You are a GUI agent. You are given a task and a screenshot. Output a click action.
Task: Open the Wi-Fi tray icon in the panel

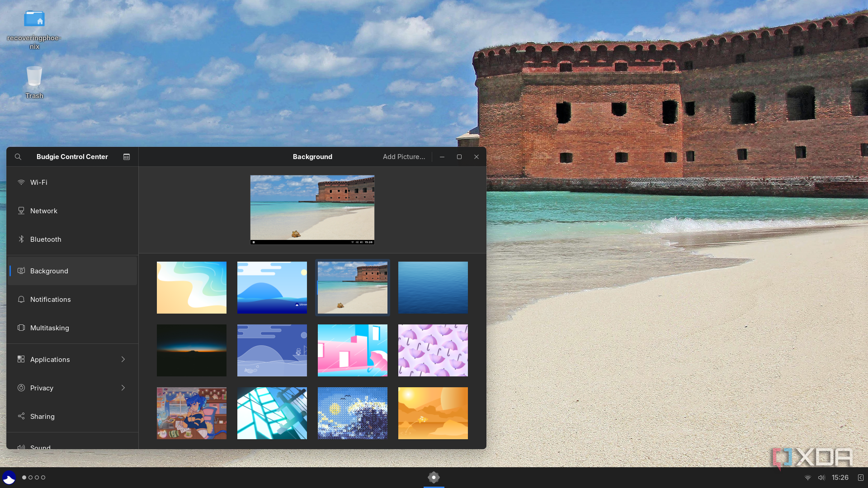[808, 478]
